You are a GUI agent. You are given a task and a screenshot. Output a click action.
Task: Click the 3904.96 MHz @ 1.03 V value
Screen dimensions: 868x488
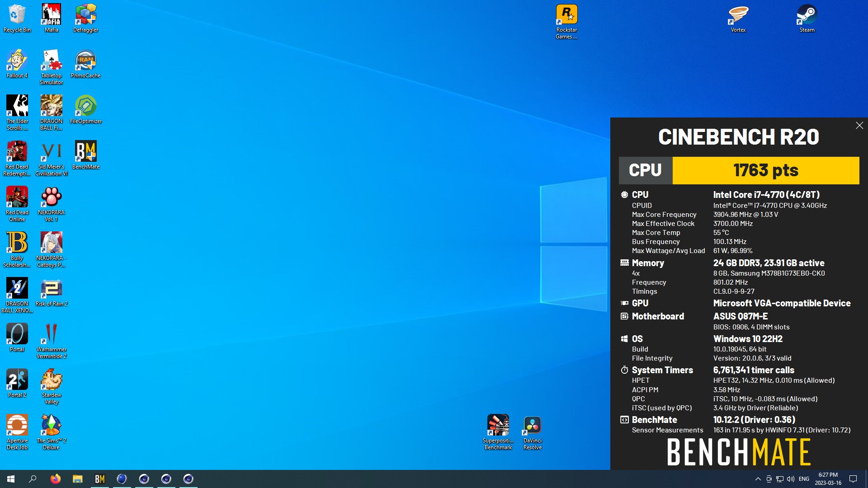point(745,215)
